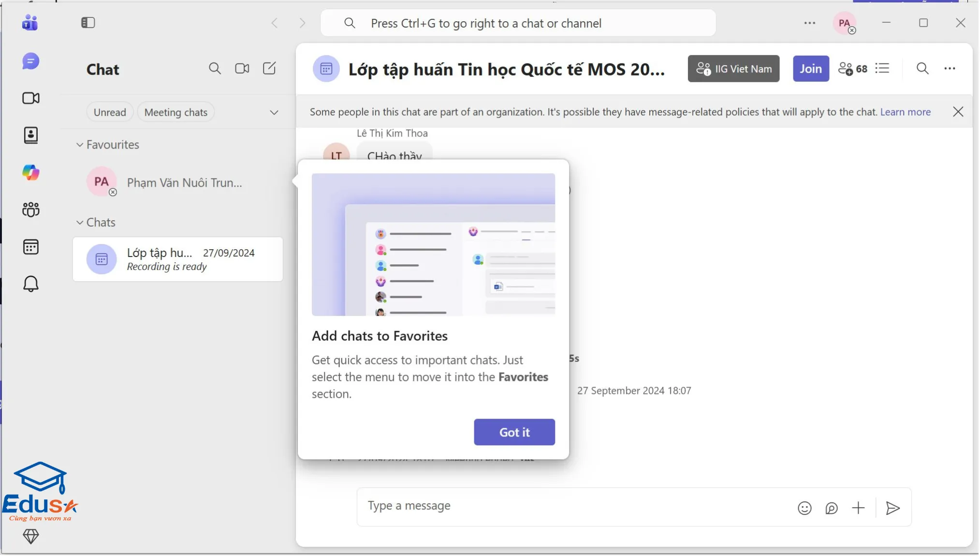Click Got it in the Favorites tip
980x556 pixels.
514,432
